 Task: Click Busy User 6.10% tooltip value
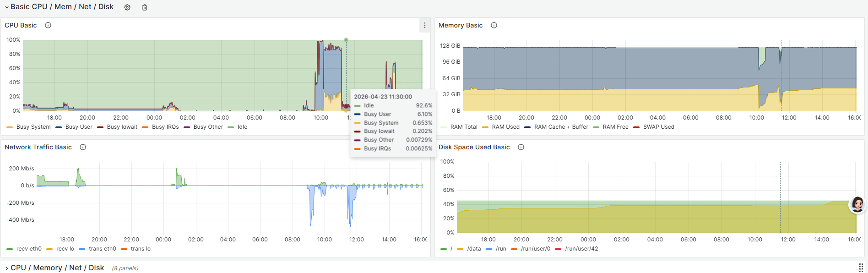[424, 114]
